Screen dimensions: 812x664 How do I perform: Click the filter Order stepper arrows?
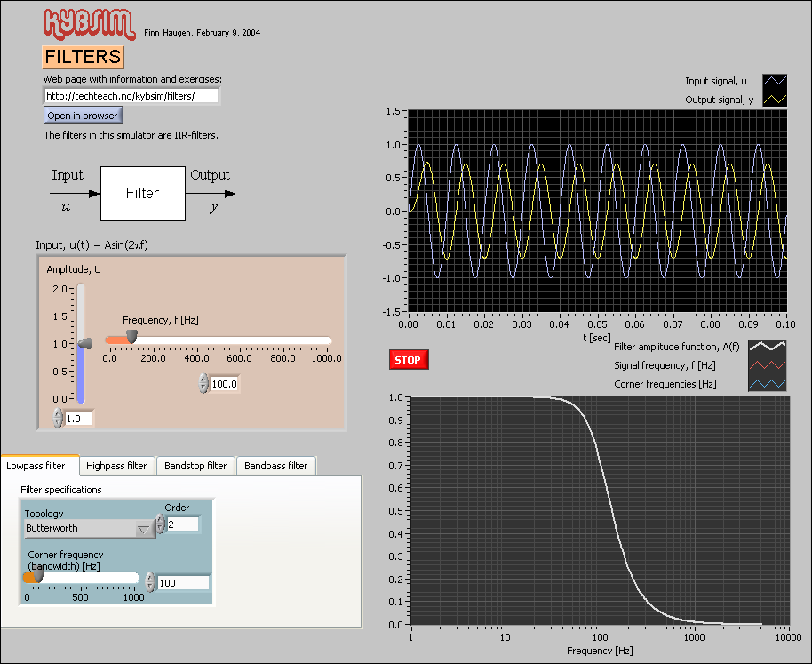click(160, 524)
